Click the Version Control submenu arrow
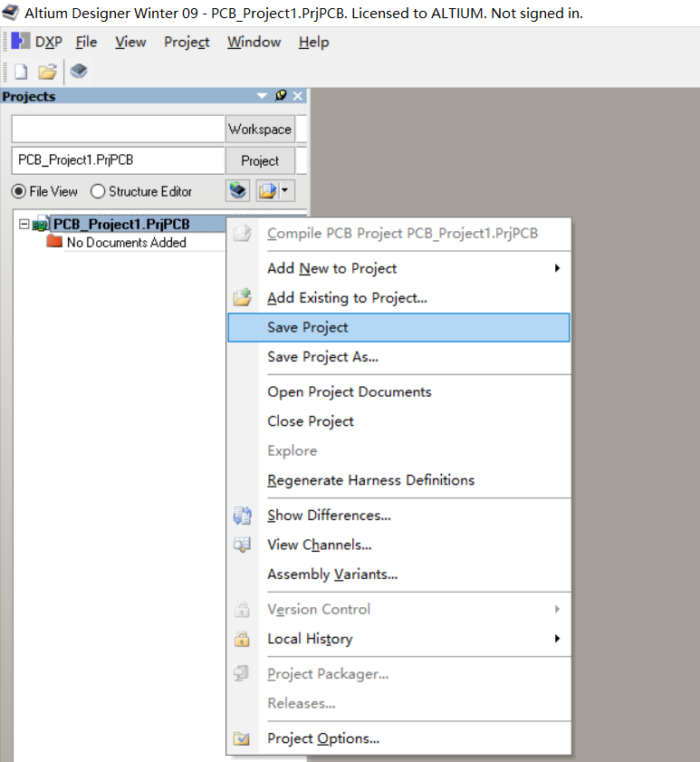Image resolution: width=700 pixels, height=762 pixels. tap(557, 610)
